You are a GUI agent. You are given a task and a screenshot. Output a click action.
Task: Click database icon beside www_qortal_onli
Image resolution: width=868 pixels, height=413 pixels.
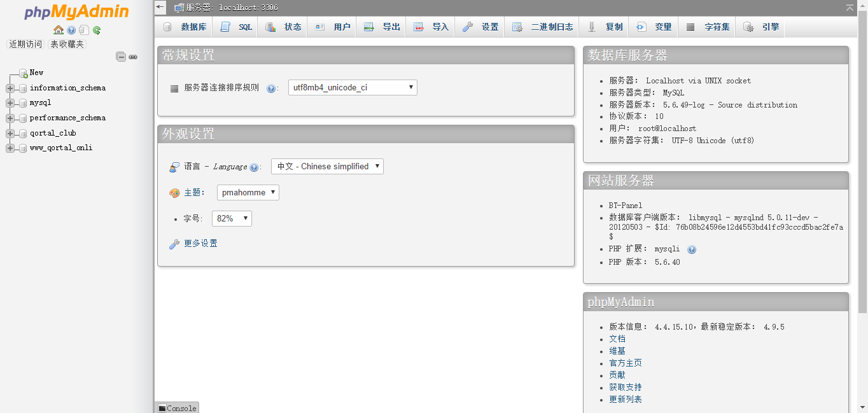pos(23,148)
